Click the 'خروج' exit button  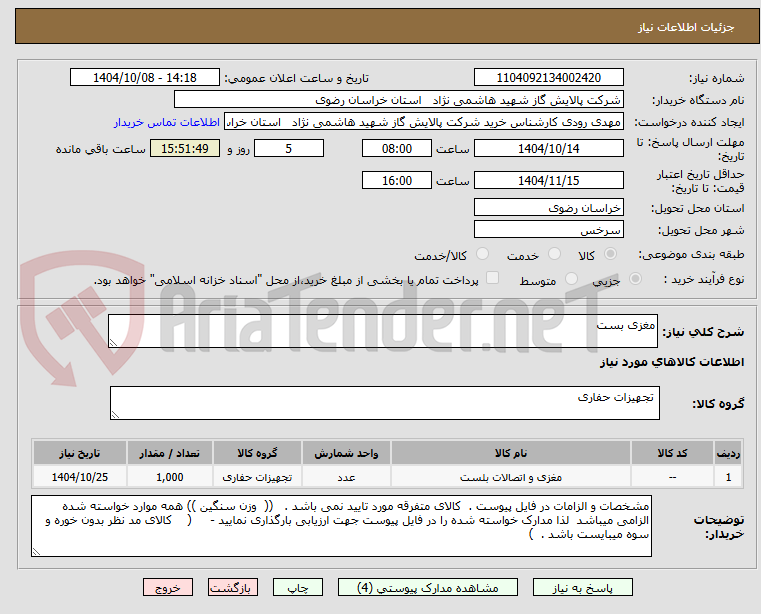pos(168,587)
